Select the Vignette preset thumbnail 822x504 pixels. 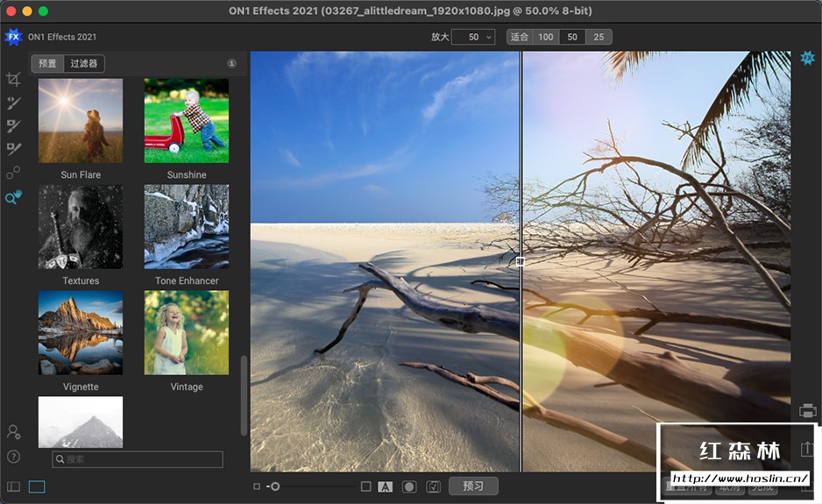click(81, 332)
